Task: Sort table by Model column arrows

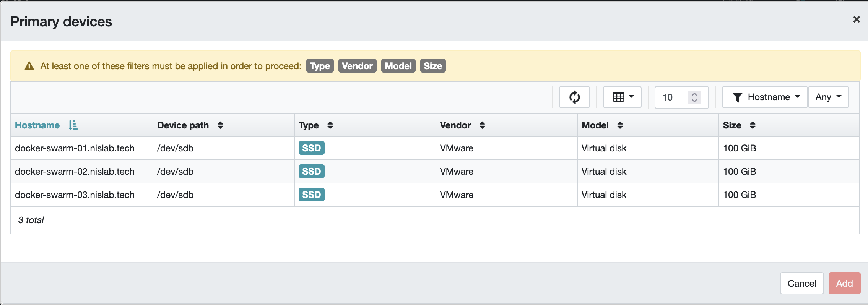Action: [x=620, y=125]
